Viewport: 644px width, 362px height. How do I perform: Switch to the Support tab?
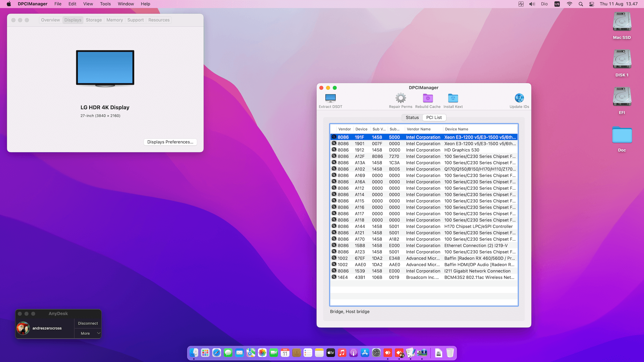point(136,20)
